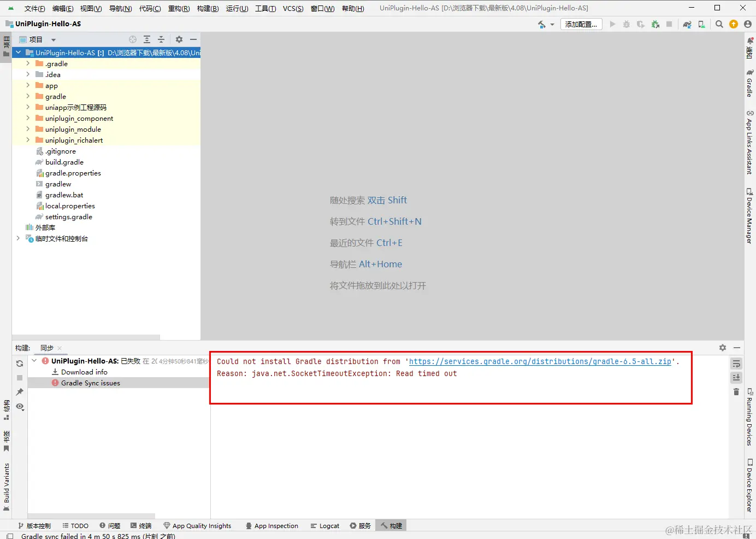This screenshot has width=756, height=539.
Task: Open the Gradle side tool window
Action: click(x=749, y=83)
